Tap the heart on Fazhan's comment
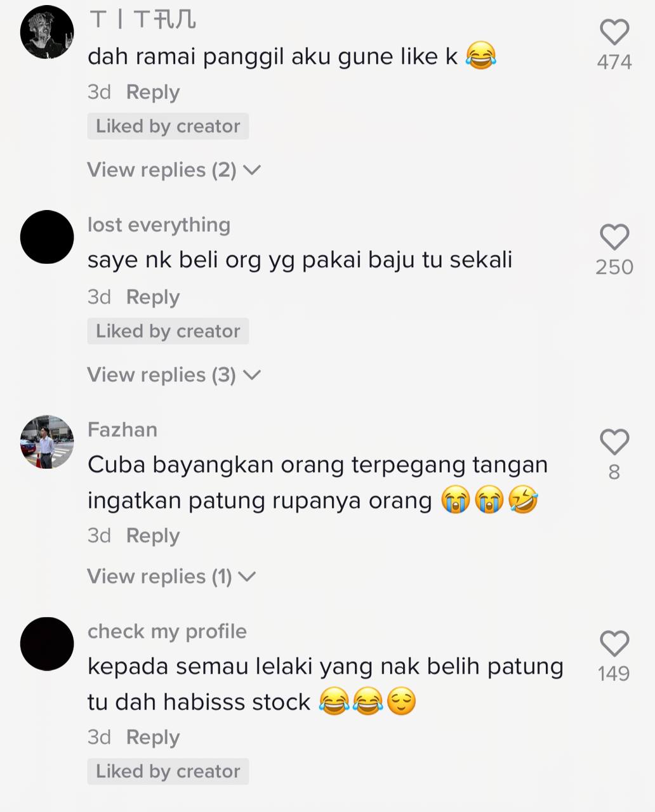Image resolution: width=655 pixels, height=812 pixels. click(614, 442)
